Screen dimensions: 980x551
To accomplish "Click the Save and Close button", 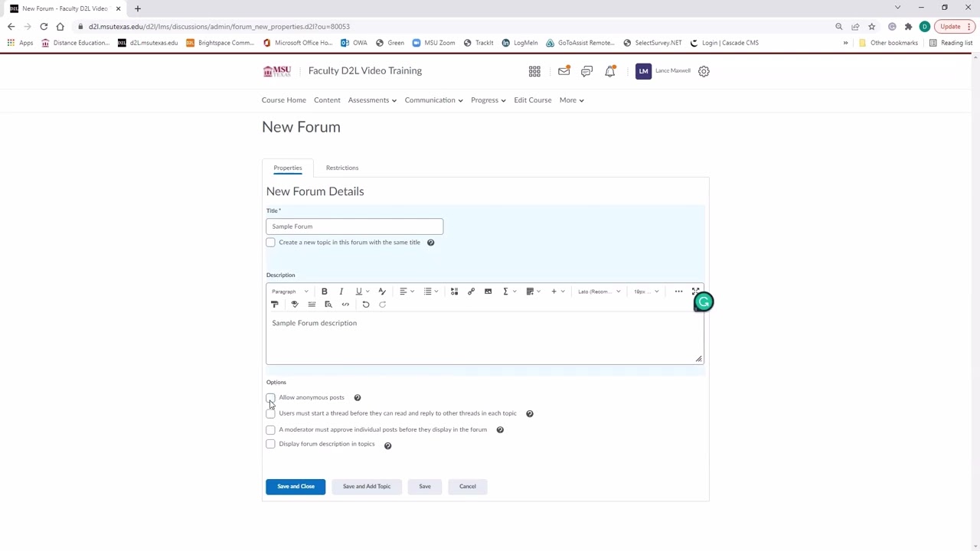I will tap(296, 487).
